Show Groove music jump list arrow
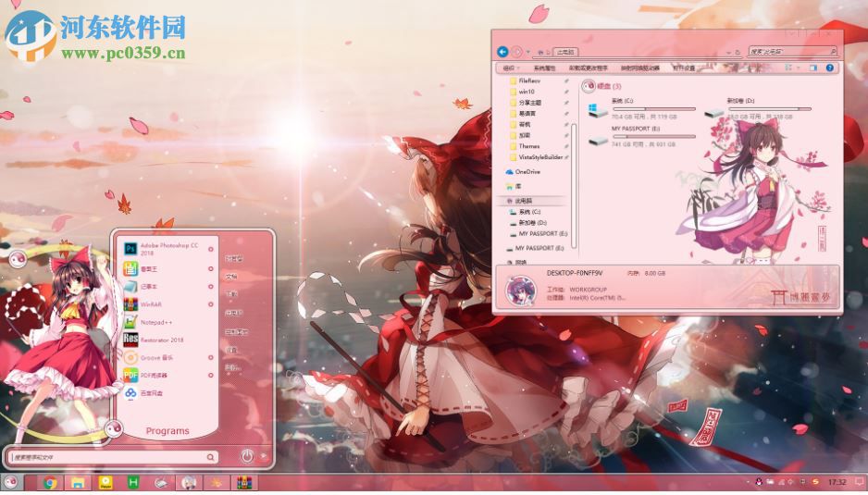This screenshot has width=868, height=495. [210, 358]
